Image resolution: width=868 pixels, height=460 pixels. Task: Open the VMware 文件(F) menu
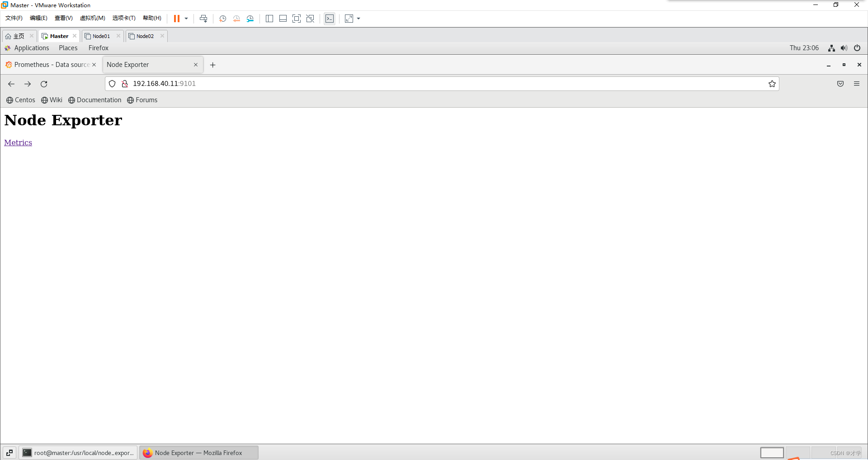(x=14, y=18)
